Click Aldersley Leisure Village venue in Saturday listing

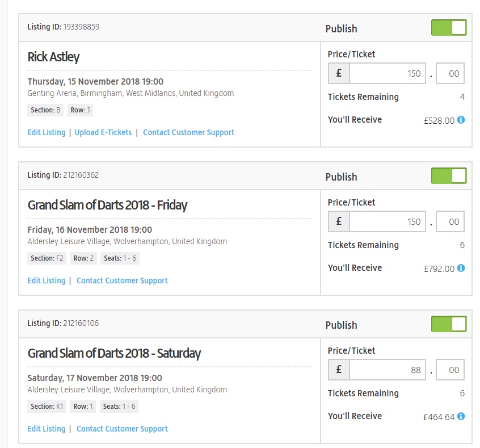[x=127, y=390]
